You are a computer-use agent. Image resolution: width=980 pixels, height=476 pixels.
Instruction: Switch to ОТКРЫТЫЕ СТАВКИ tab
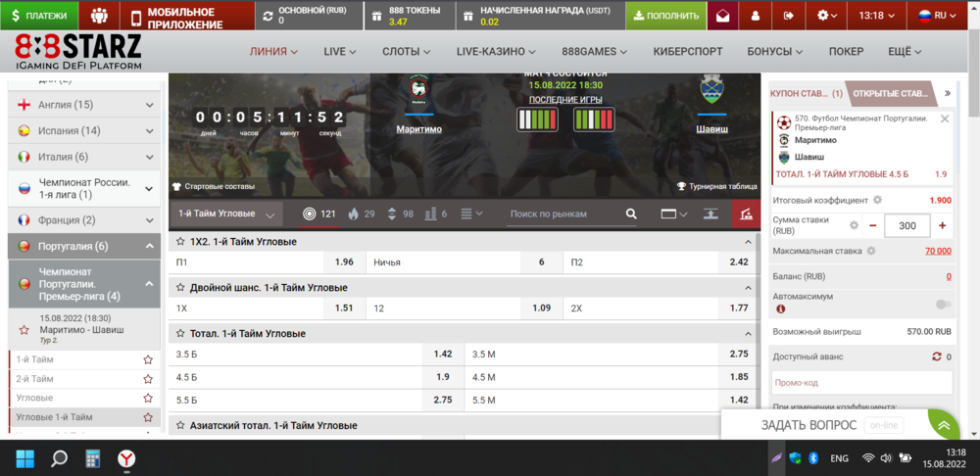[x=890, y=94]
